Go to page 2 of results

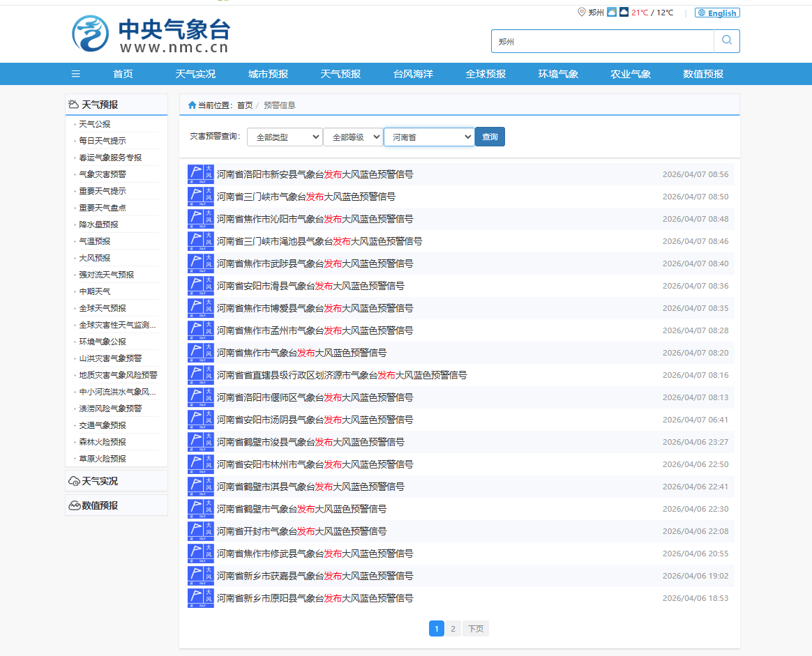pos(453,629)
